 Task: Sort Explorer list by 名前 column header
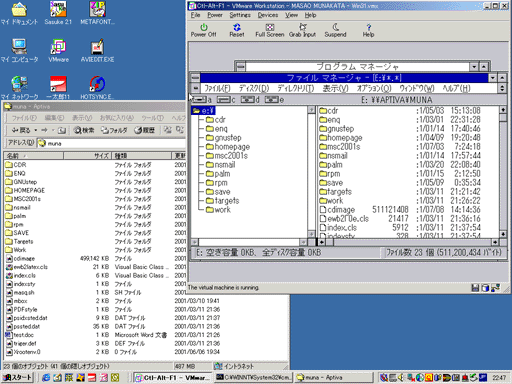click(x=34, y=156)
